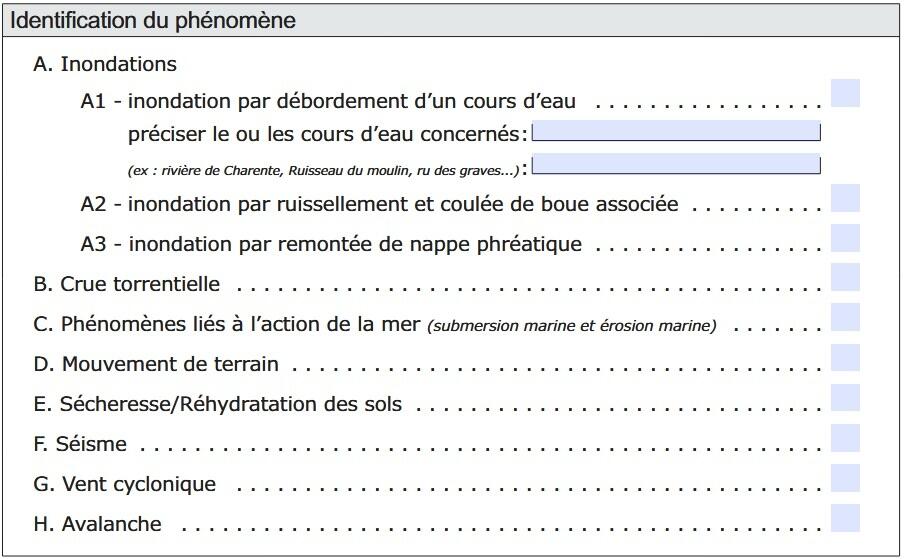Select the D. Mouvement de terrain checkbox
This screenshot has width=904, height=559.
845,358
